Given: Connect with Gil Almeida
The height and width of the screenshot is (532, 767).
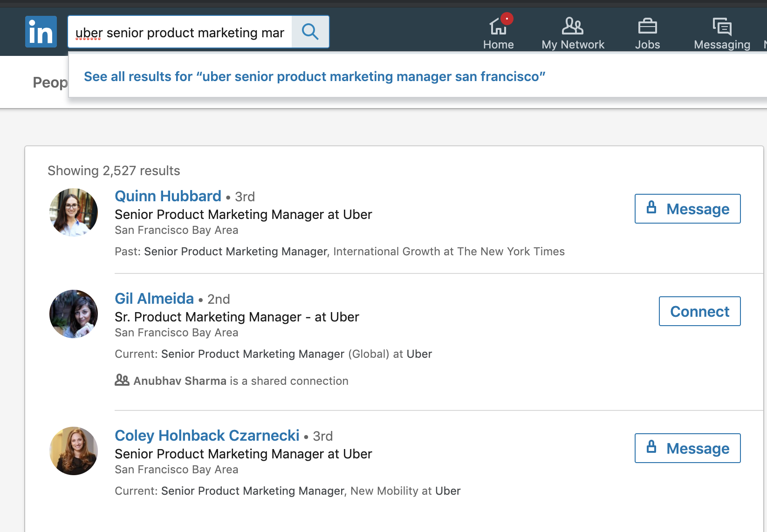Looking at the screenshot, I should (x=699, y=311).
